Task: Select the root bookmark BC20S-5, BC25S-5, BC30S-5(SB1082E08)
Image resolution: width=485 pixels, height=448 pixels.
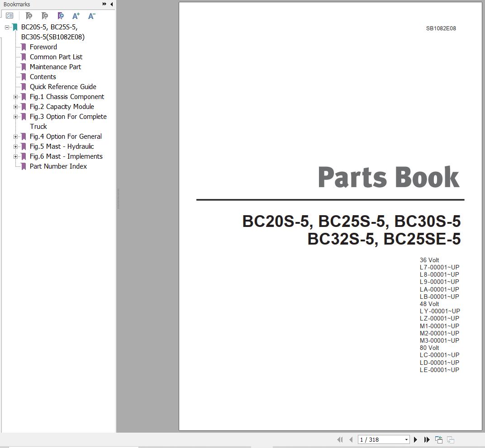Action: [52, 32]
